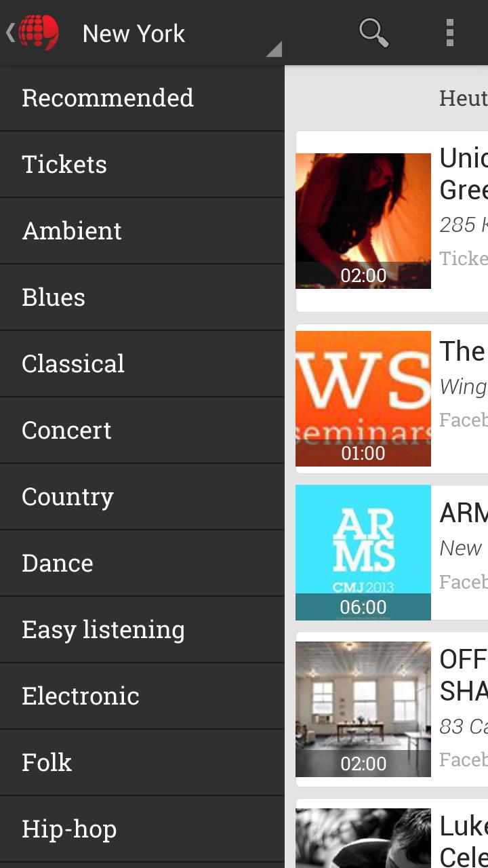Choose the Country genre

pos(142,496)
